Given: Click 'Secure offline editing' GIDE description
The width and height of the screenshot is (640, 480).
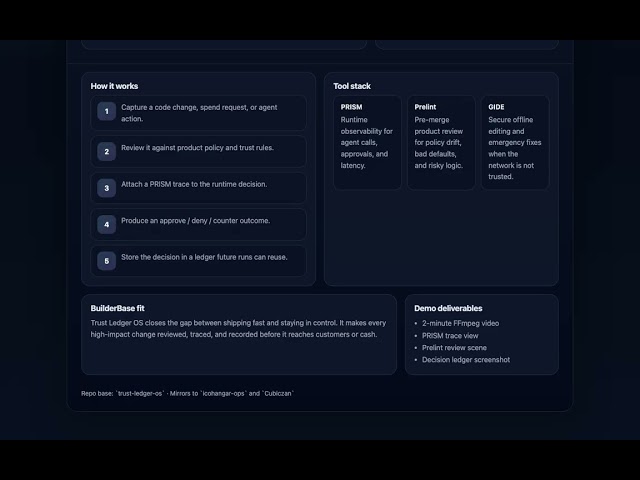Looking at the screenshot, I should [515, 148].
